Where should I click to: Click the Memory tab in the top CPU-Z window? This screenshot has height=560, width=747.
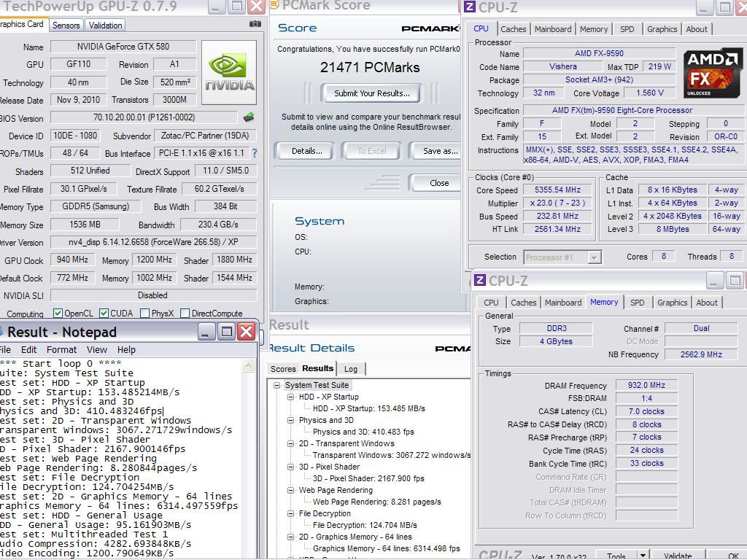(x=594, y=29)
